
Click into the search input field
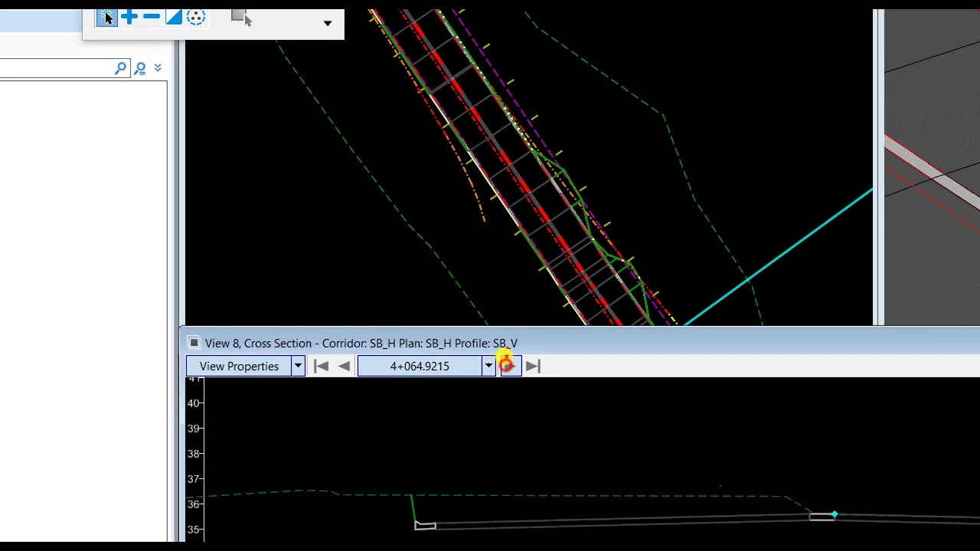57,69
